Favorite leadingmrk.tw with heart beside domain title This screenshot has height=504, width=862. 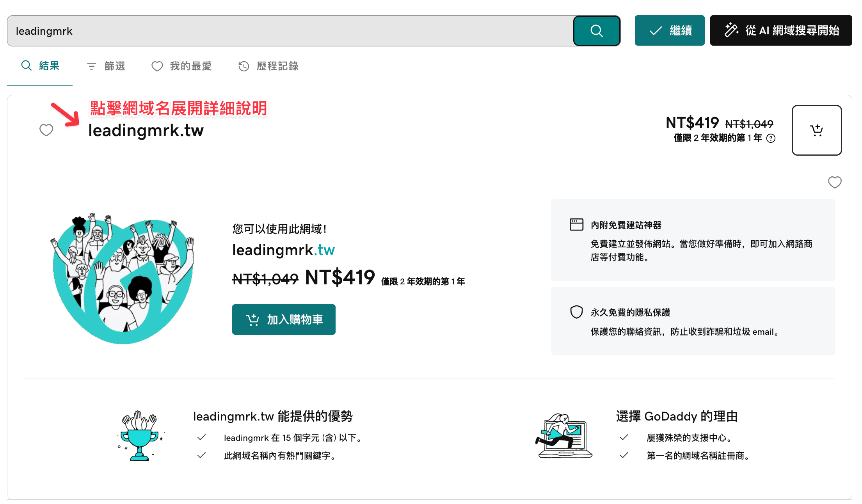point(46,130)
